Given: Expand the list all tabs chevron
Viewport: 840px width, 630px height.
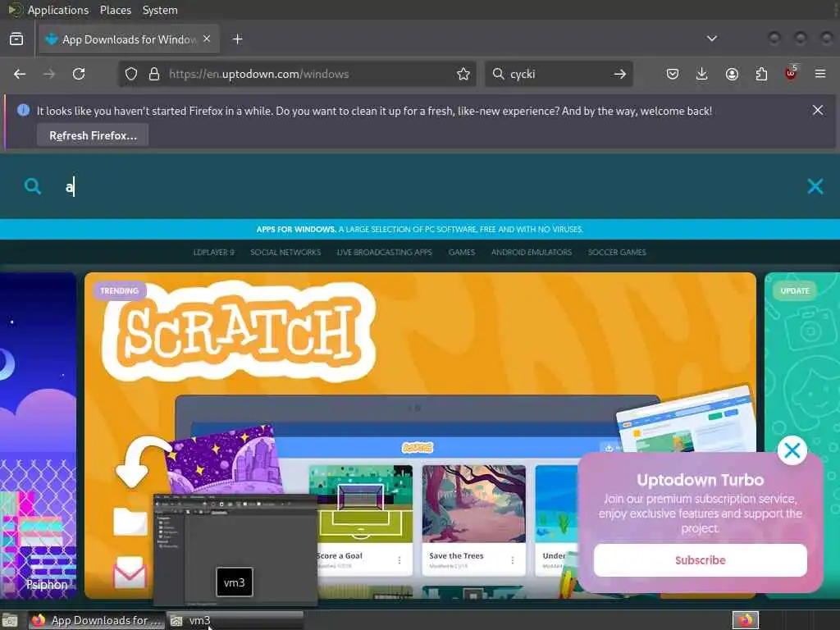Looking at the screenshot, I should tap(712, 39).
